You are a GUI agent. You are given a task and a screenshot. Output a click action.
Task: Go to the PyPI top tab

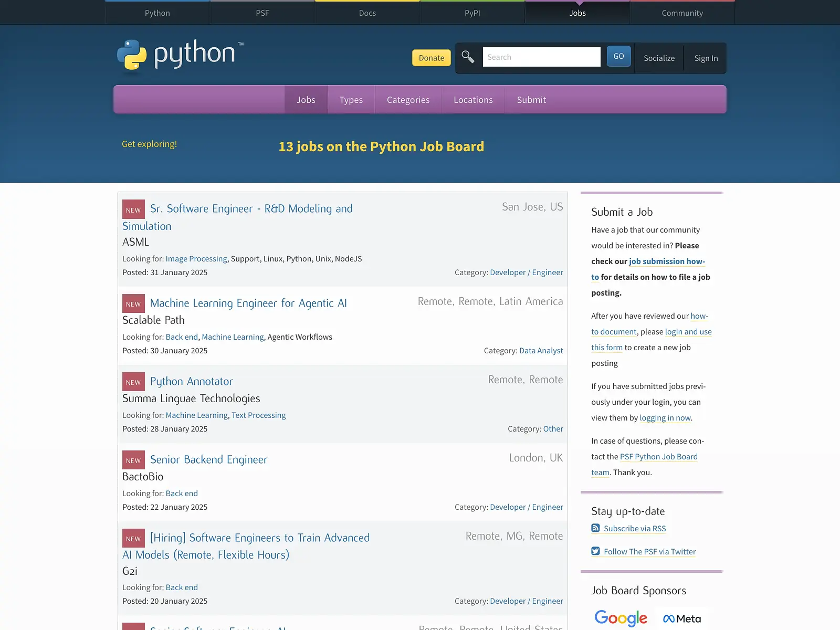pos(472,13)
